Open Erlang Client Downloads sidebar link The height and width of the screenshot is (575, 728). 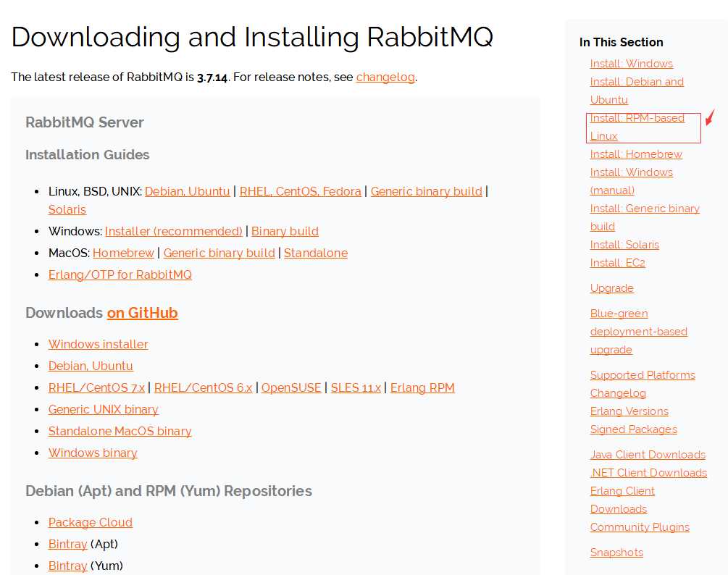622,500
